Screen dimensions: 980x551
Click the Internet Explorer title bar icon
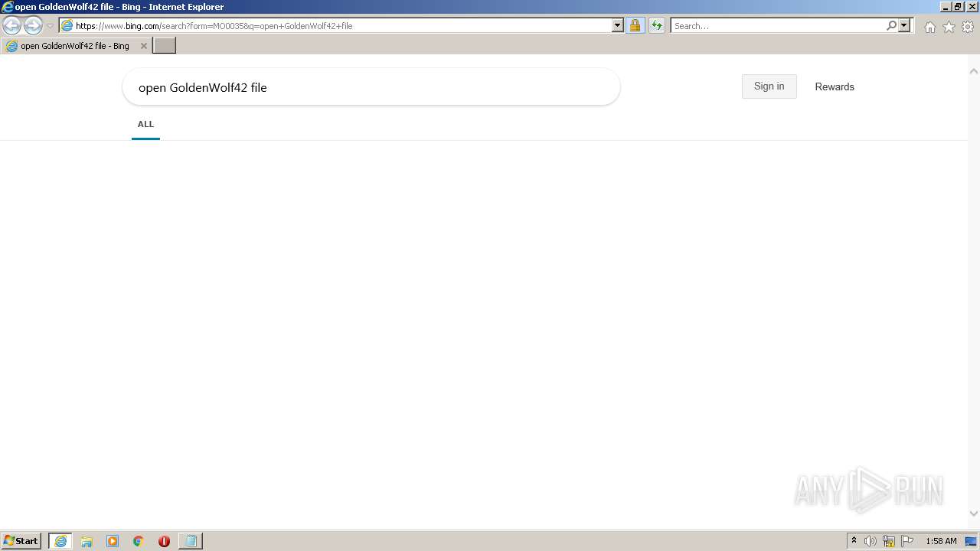[x=8, y=7]
